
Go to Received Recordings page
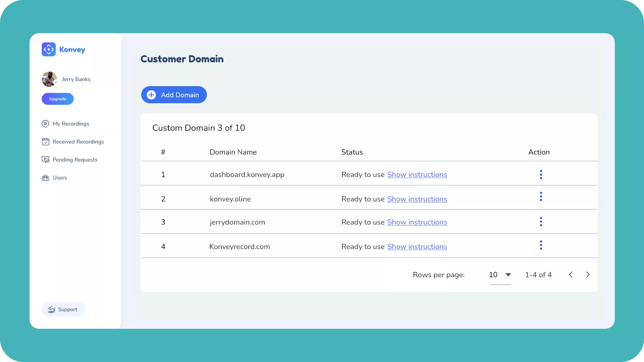tap(78, 142)
